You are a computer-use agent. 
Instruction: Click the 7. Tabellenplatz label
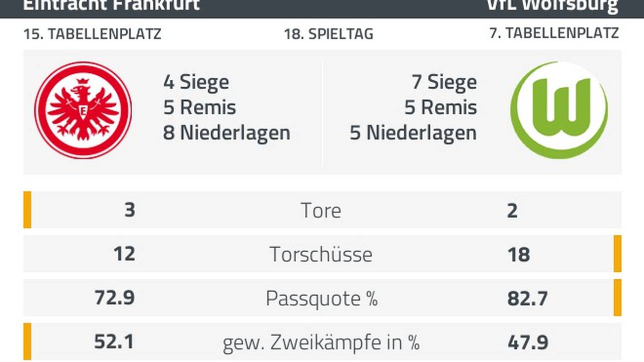(x=554, y=33)
